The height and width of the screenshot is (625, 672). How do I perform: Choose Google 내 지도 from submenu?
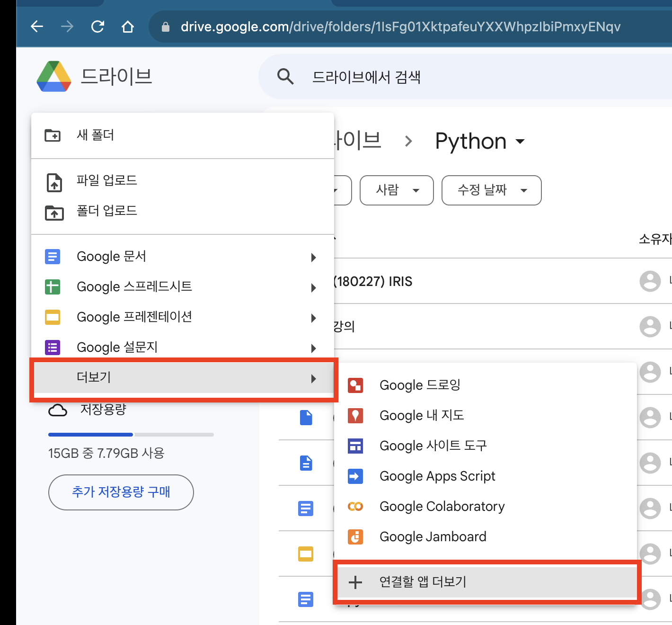(486, 416)
